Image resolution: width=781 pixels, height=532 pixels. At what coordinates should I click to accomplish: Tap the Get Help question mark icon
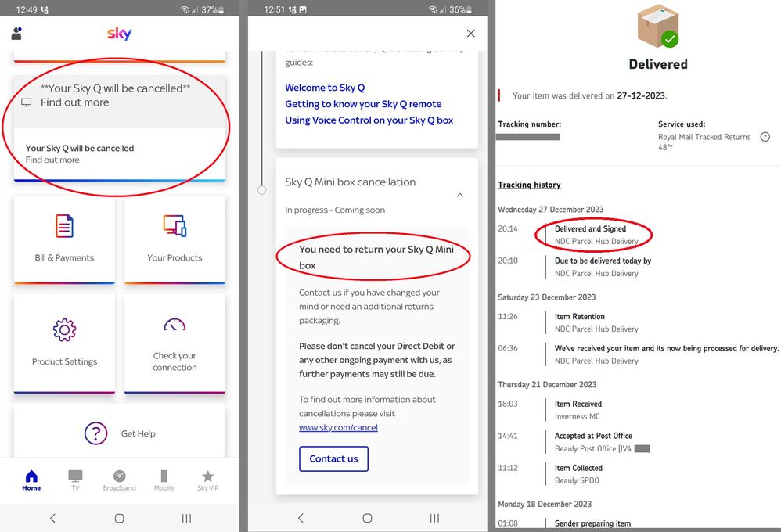pyautogui.click(x=95, y=433)
